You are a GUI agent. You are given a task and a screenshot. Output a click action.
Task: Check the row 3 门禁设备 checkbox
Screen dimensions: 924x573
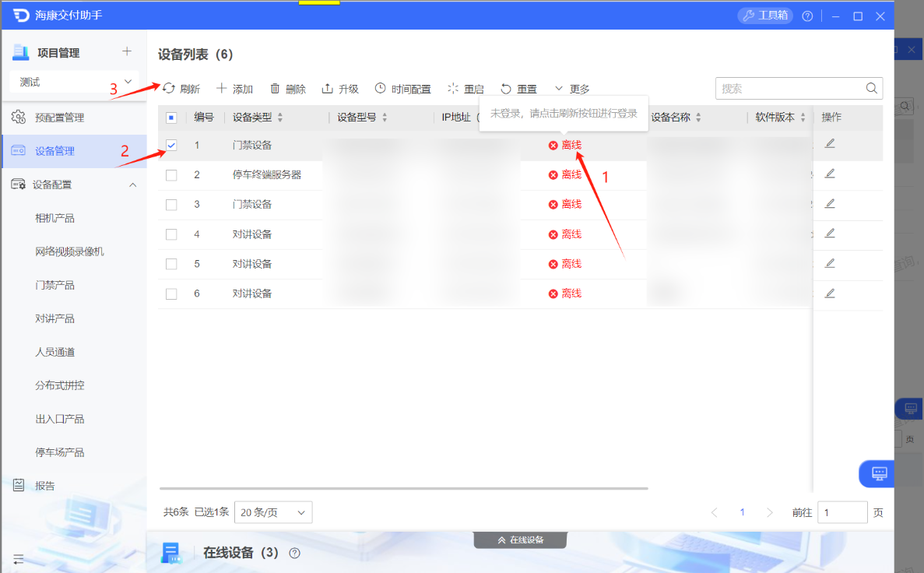pos(171,205)
